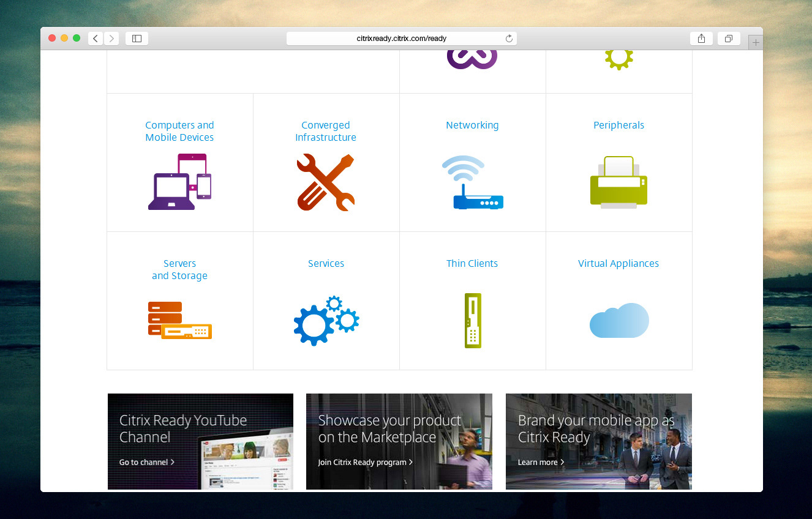The height and width of the screenshot is (519, 812).
Task: Open Computers and Mobile Devices link
Action: pyautogui.click(x=179, y=131)
